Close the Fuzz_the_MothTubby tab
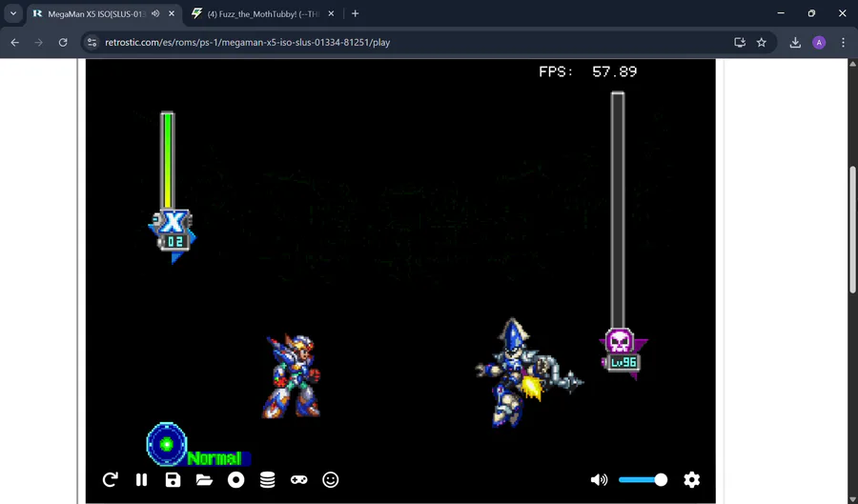Screen dimensions: 858x504 tap(331, 13)
